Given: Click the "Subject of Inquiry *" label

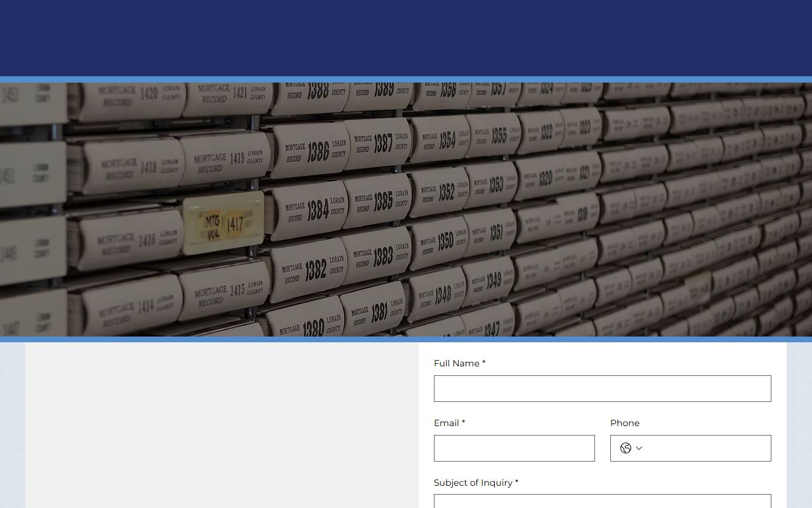Looking at the screenshot, I should click(476, 483).
